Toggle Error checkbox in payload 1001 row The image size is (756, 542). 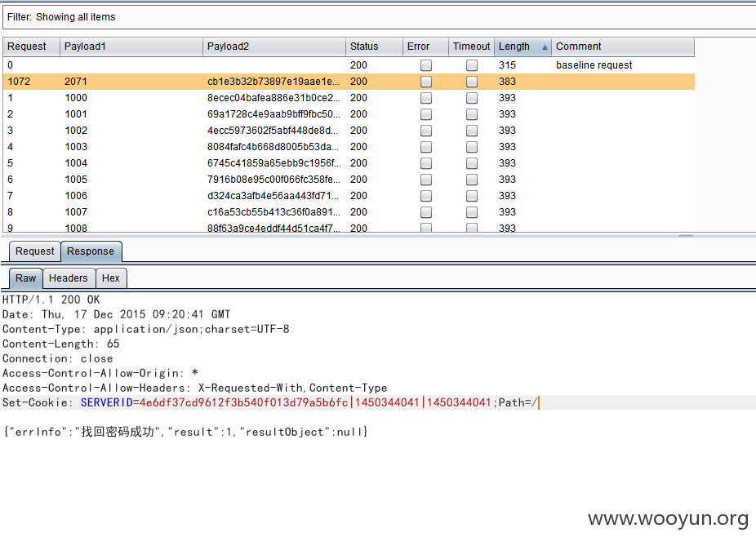(x=426, y=114)
